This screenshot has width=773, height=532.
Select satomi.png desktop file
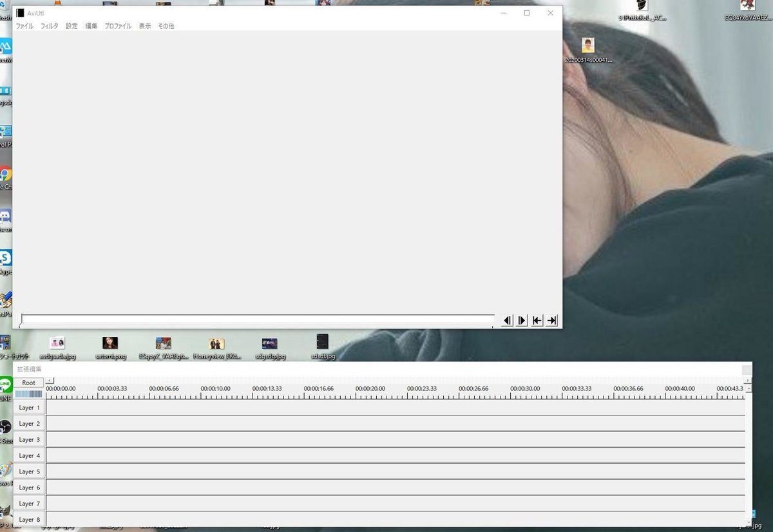pos(110,348)
